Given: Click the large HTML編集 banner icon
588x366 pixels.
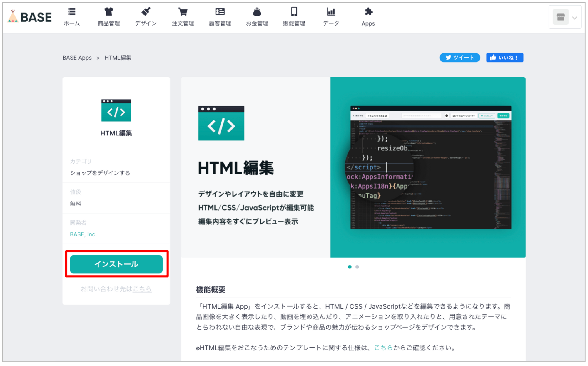Looking at the screenshot, I should coord(221,123).
